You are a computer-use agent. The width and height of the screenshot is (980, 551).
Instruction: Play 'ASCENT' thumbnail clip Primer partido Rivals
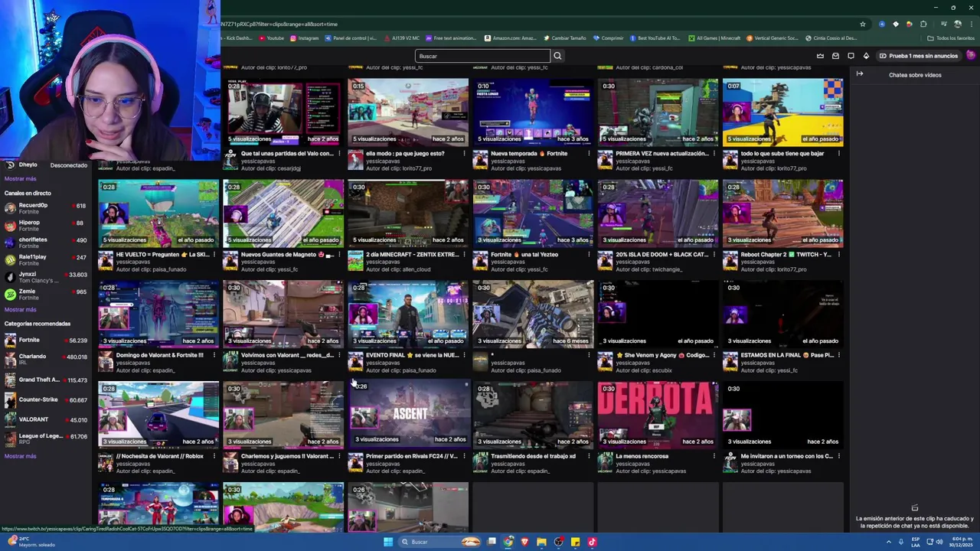point(408,415)
